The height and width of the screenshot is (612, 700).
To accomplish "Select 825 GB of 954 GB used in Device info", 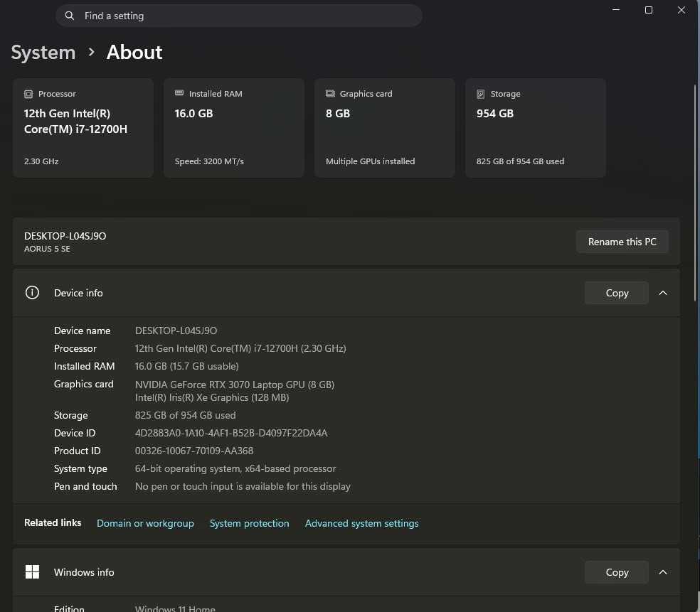I will [x=185, y=415].
